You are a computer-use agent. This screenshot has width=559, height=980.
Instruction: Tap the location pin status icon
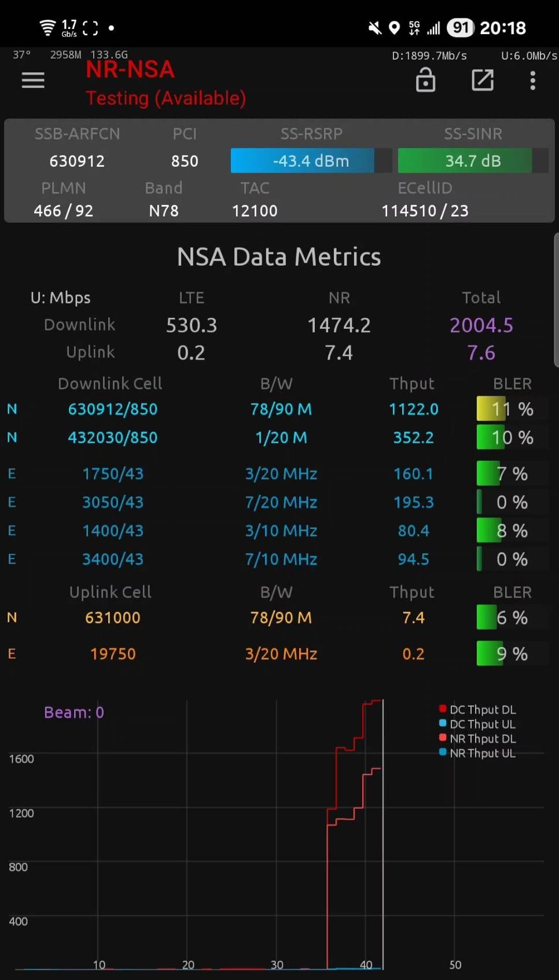pos(394,28)
